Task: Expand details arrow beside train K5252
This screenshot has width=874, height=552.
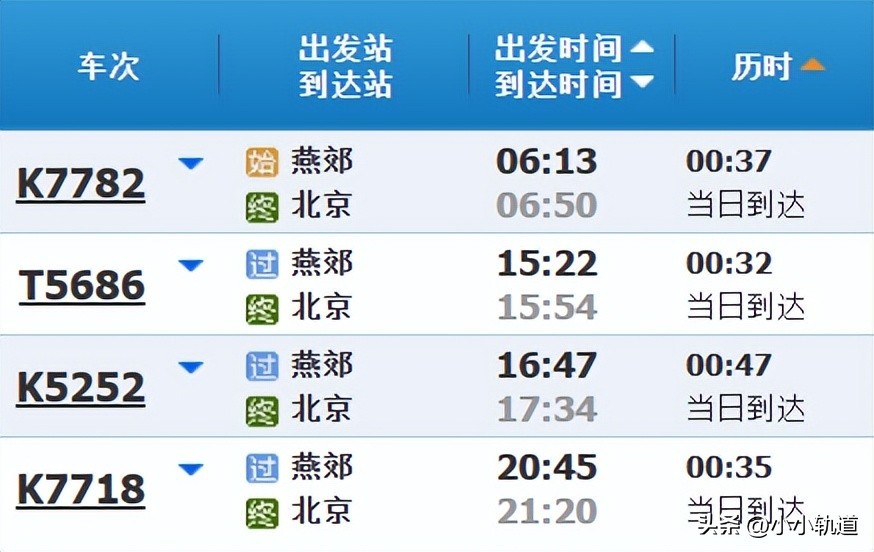Action: tap(190, 368)
